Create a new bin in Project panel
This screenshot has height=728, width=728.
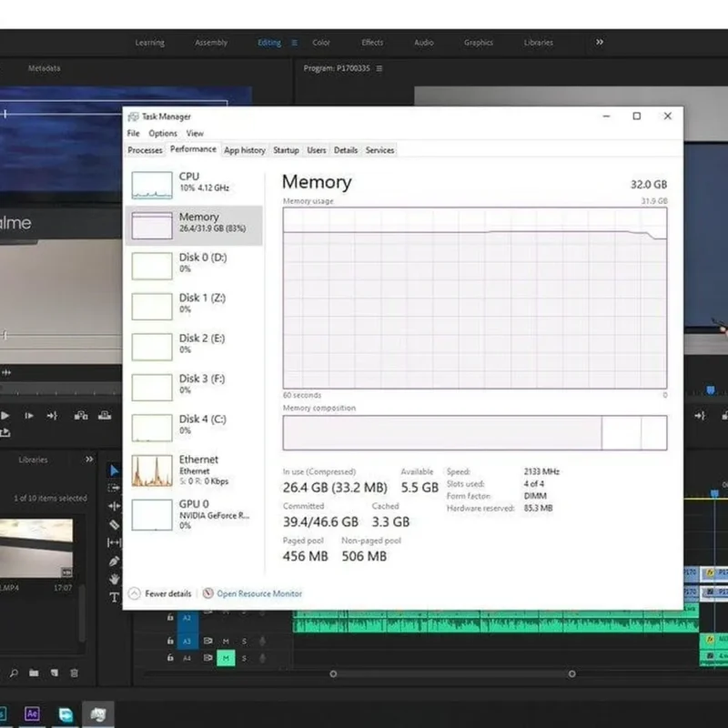(34, 672)
